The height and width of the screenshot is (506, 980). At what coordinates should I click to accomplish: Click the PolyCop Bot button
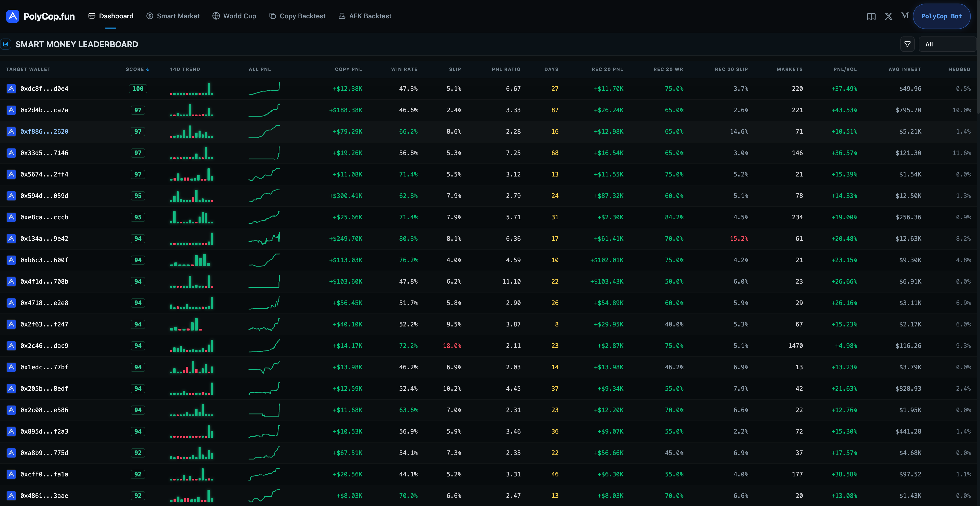coord(941,16)
